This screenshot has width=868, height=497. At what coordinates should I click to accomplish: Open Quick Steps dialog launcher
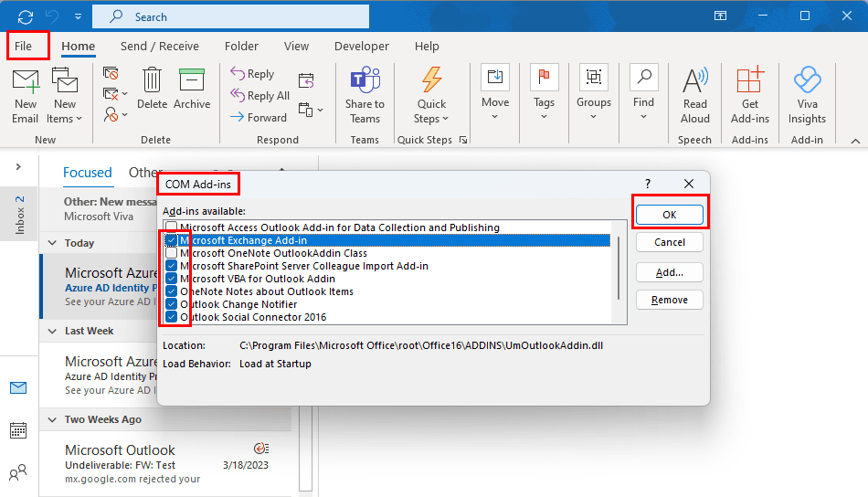(x=463, y=140)
